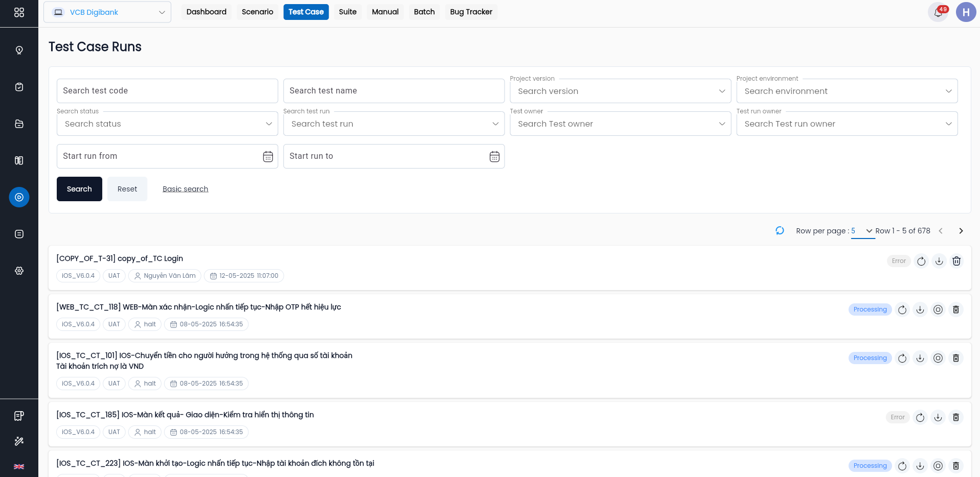The image size is (980, 477).
Task: Open the Search Test run owner dropdown
Action: (x=847, y=124)
